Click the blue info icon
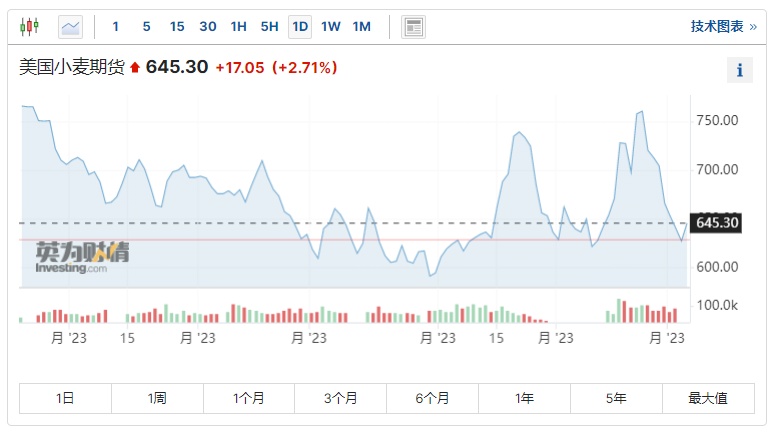775x433 pixels. click(739, 70)
